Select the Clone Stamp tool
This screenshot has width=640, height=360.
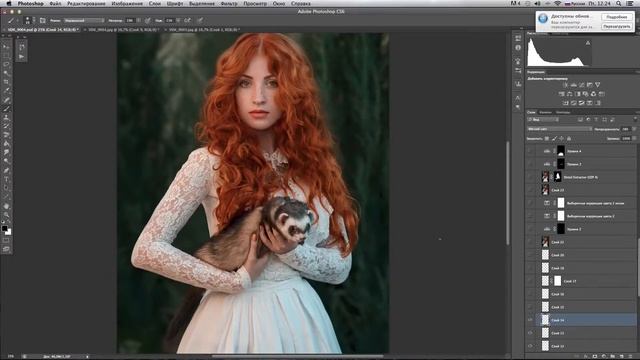point(6,118)
